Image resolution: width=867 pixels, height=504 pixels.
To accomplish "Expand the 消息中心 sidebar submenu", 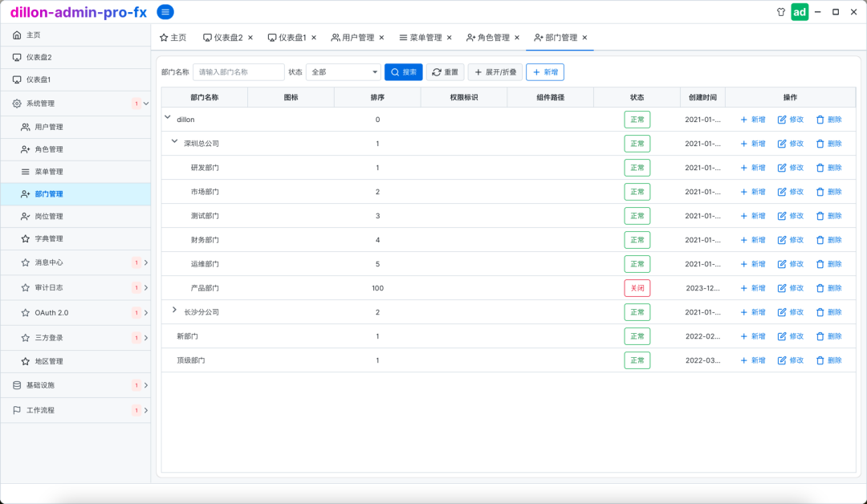I will 145,263.
